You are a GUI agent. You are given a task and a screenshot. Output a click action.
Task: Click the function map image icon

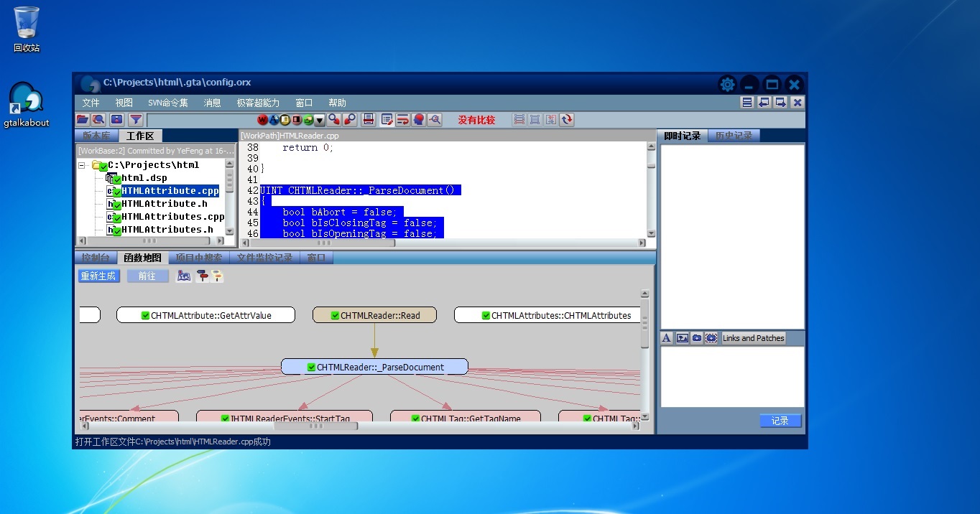point(184,276)
